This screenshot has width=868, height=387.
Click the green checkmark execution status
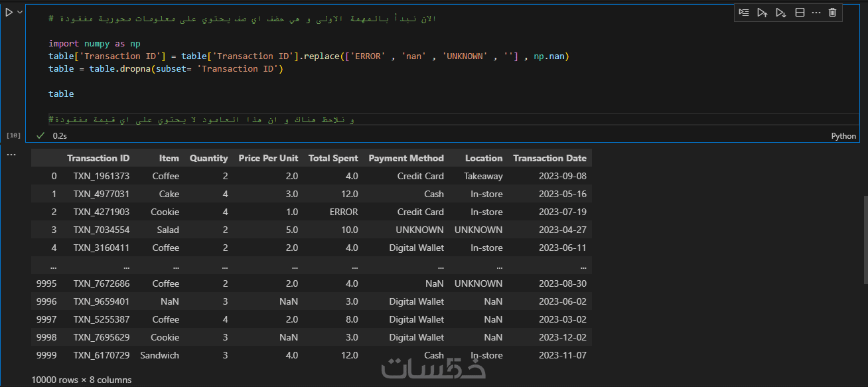pos(40,135)
